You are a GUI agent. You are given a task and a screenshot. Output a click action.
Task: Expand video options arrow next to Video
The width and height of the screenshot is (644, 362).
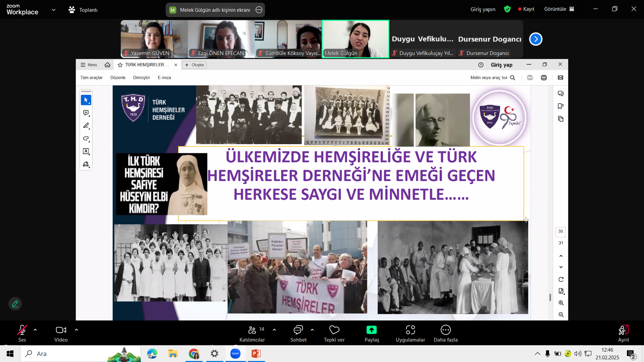76,330
